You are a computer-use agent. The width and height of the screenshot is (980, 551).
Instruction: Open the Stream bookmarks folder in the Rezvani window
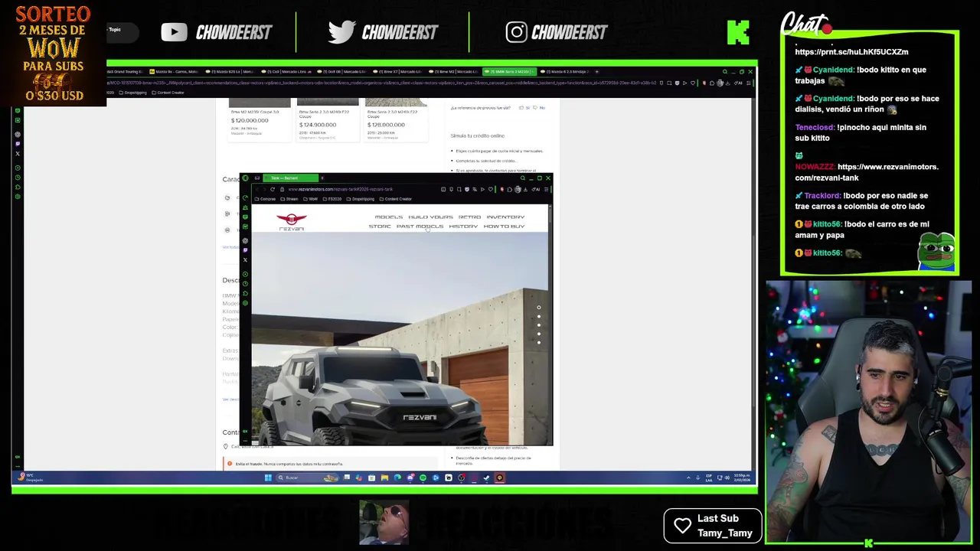tap(289, 199)
